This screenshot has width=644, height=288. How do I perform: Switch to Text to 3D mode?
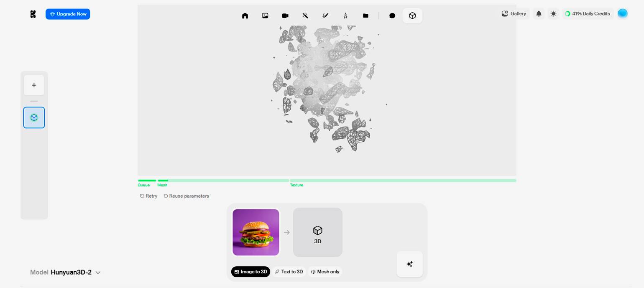pos(289,272)
